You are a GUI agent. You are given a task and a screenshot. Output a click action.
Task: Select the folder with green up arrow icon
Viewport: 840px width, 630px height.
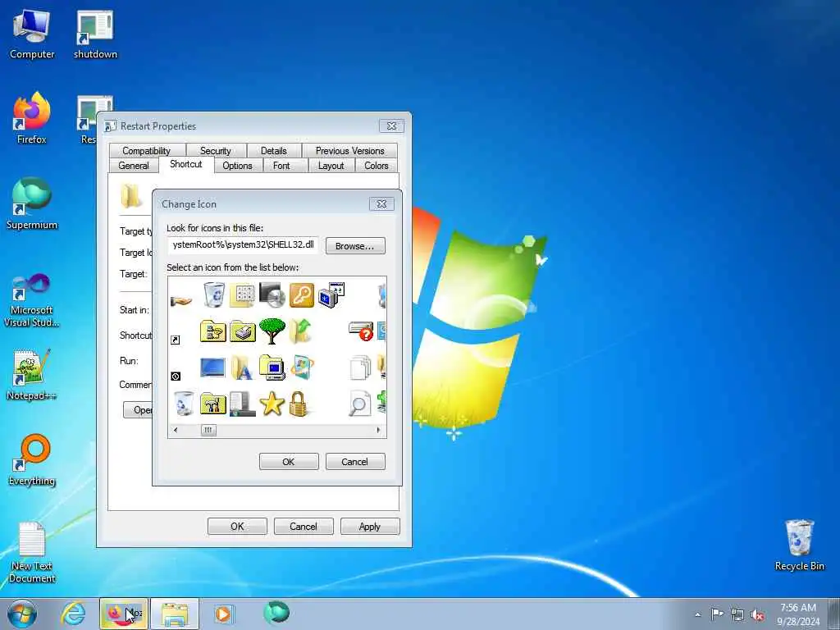pyautogui.click(x=301, y=330)
